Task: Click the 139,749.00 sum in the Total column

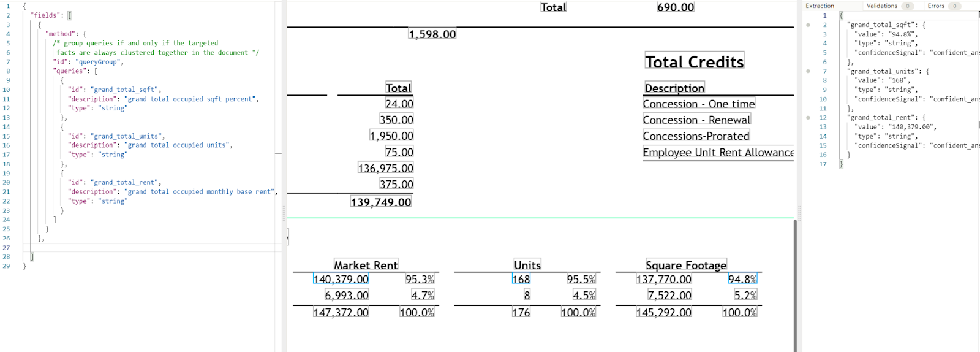Action: (x=381, y=202)
